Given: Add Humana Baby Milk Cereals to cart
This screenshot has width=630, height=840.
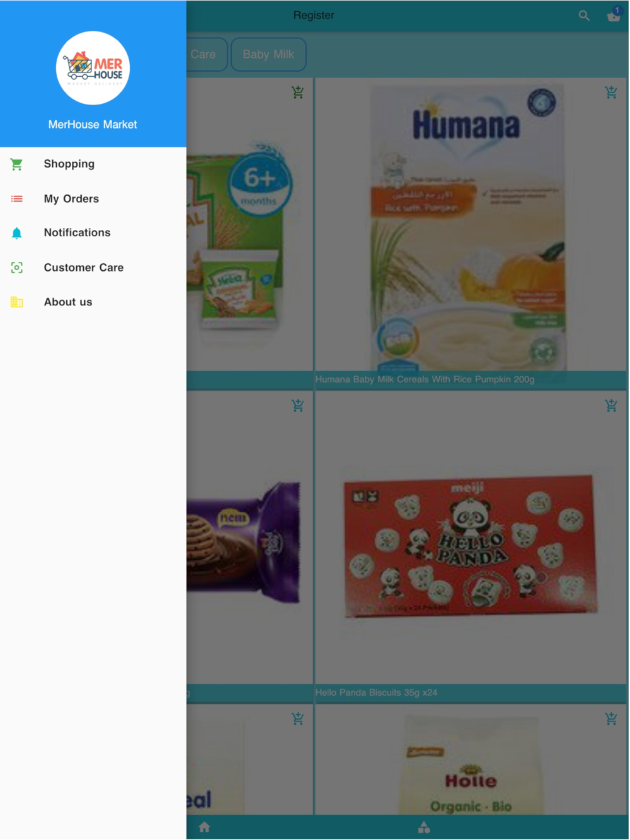Looking at the screenshot, I should (611, 93).
